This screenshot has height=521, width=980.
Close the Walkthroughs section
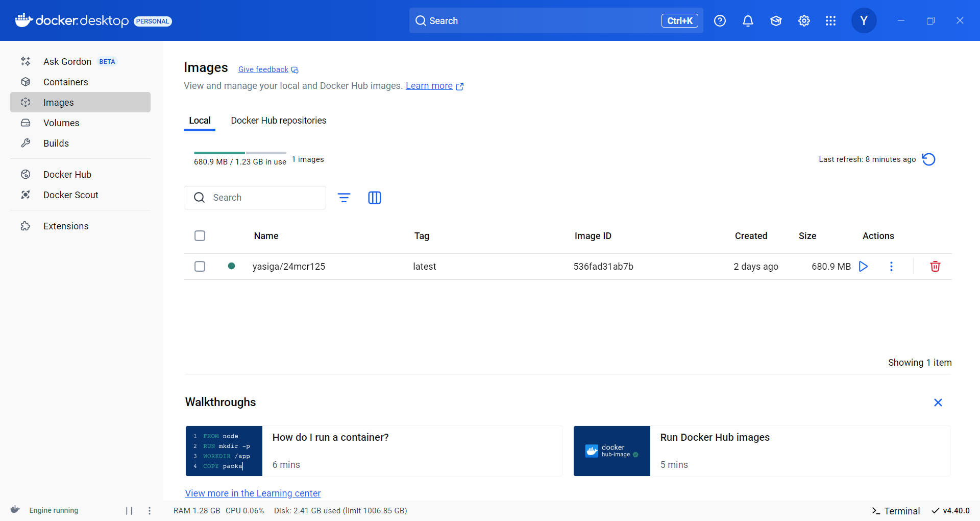coord(938,402)
